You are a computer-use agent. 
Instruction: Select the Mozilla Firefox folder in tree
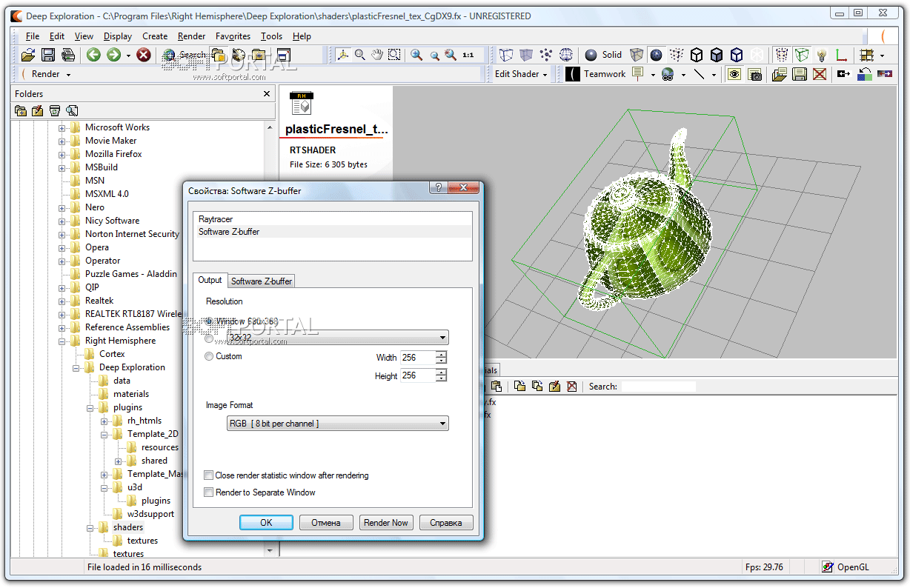113,154
